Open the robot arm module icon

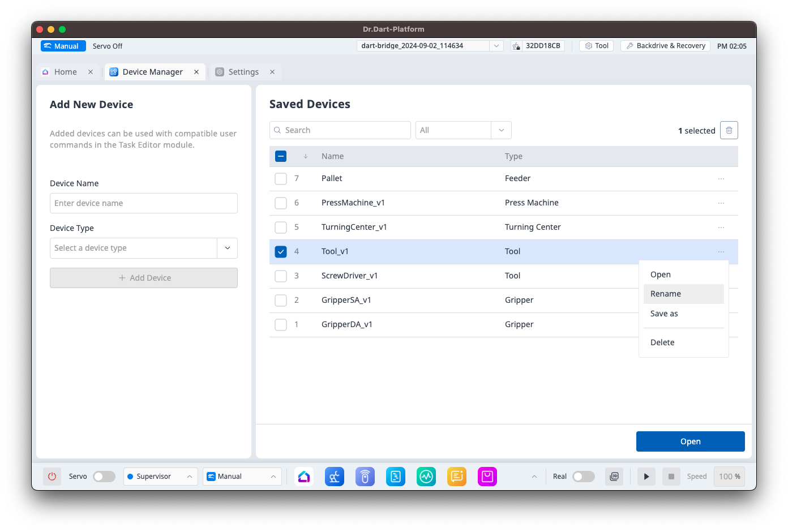coord(335,477)
